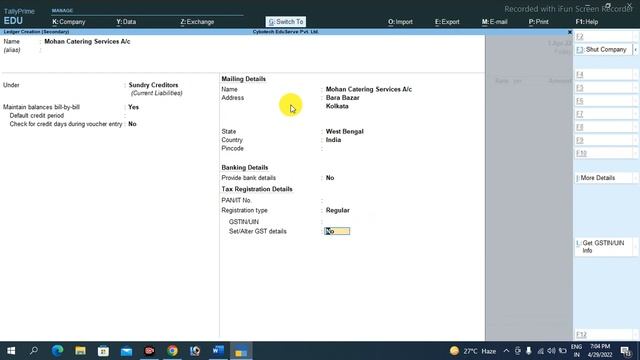Viewport: 640px width, 360px height.
Task: Click the TallyPrime EDU logo
Action: click(19, 17)
